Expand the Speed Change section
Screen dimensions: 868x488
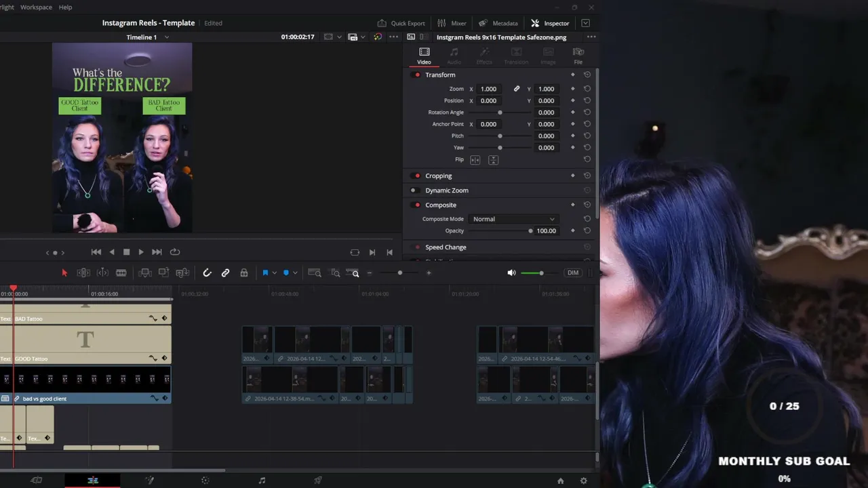[446, 247]
